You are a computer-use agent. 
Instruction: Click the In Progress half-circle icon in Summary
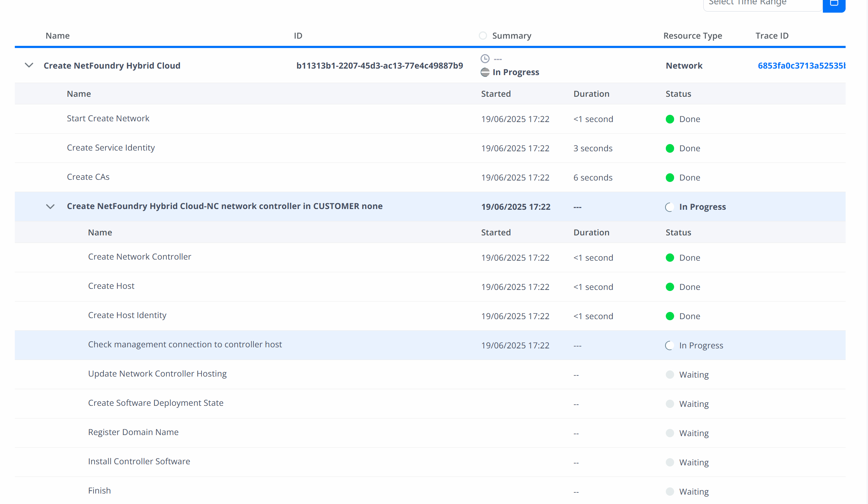(485, 72)
